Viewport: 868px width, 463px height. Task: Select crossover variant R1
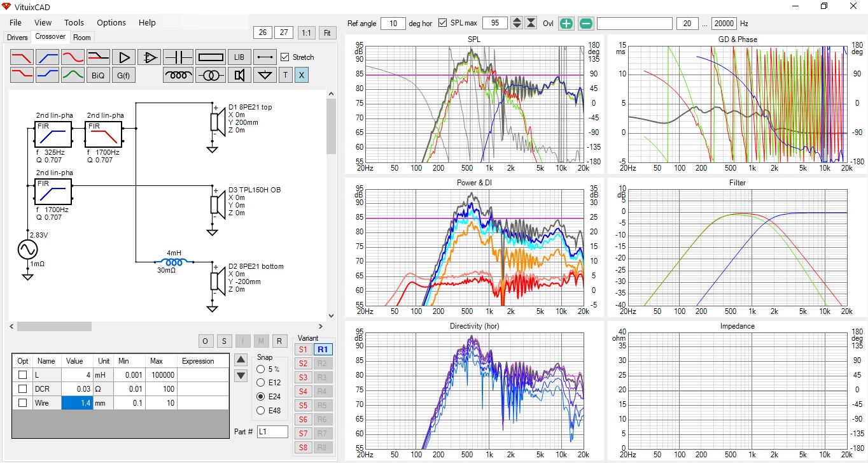[323, 350]
